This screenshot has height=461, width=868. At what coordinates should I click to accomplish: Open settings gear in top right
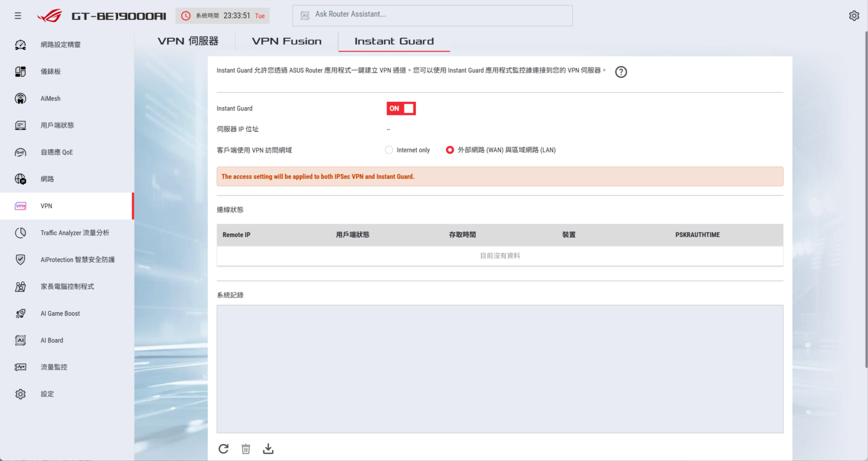[854, 16]
